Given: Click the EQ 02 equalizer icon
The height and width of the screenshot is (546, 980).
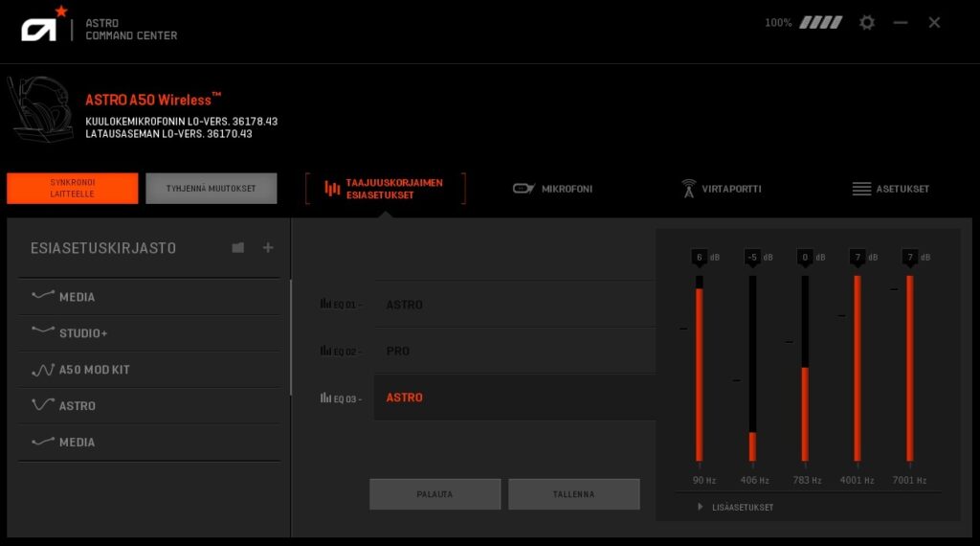Looking at the screenshot, I should point(325,351).
